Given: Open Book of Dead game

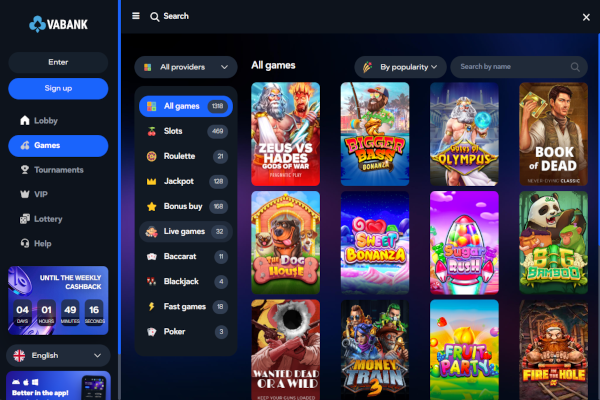Looking at the screenshot, I should click(553, 134).
